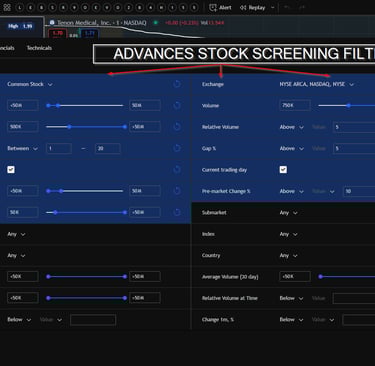Reset the Between 1–20 filter row
Viewport: 375px width, 366px height.
(177, 148)
